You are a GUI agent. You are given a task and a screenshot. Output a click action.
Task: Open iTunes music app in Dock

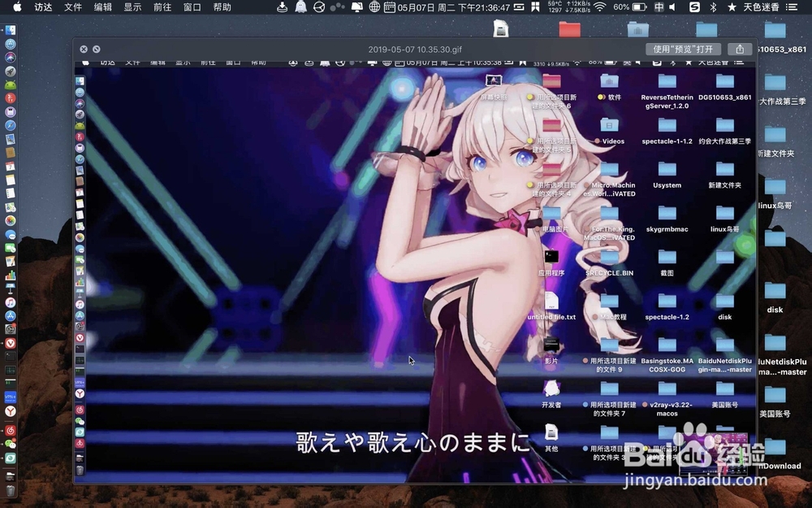(x=10, y=302)
